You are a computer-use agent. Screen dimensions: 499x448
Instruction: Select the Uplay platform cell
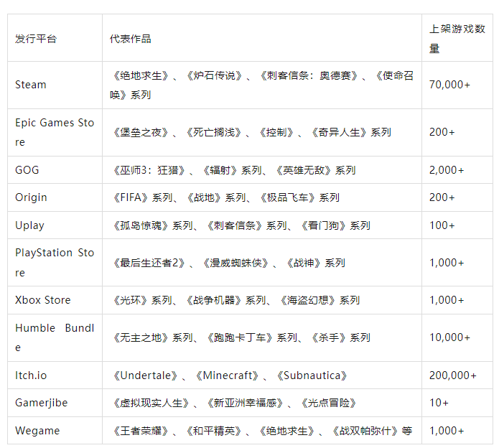(55, 225)
